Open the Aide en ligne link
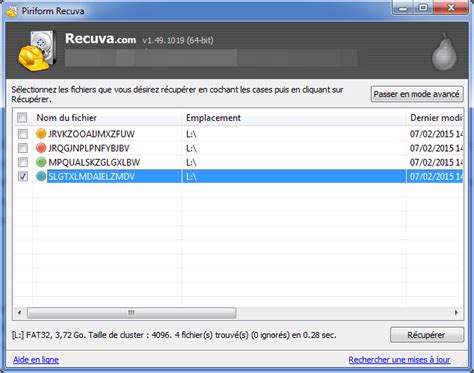Viewport: 474px width, 373px height. 36,360
